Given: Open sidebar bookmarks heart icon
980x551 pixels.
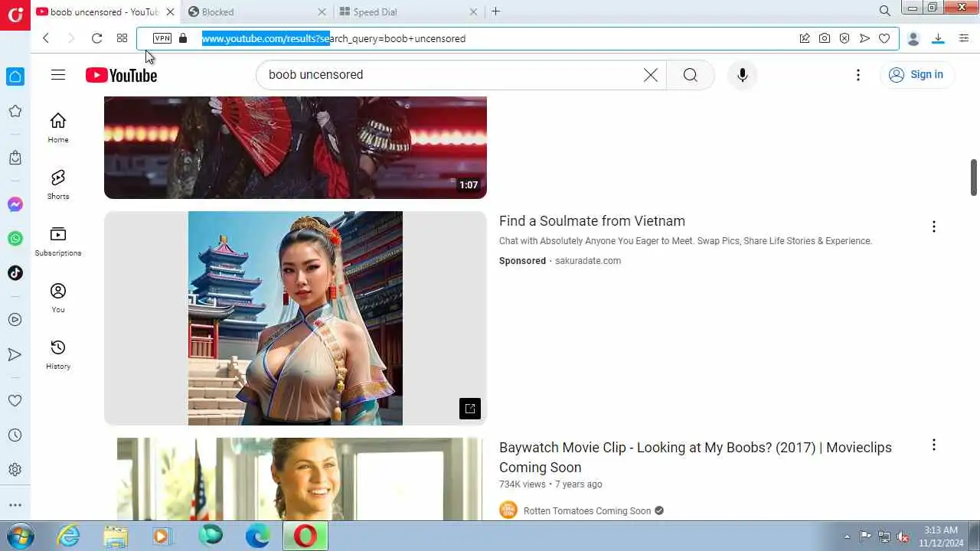Looking at the screenshot, I should coord(15,400).
